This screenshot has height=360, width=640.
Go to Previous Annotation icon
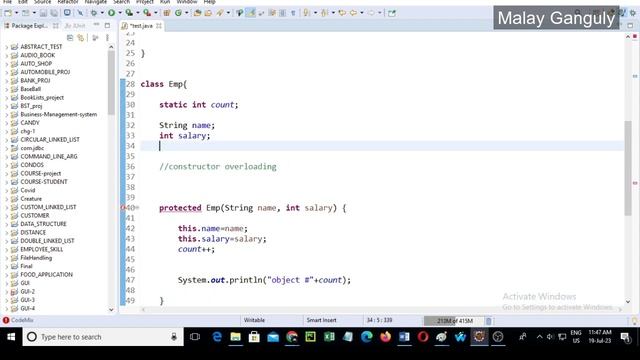[x=324, y=13]
